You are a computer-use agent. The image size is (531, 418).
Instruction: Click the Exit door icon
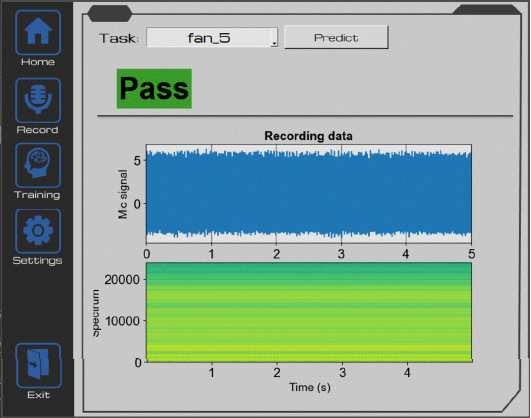click(x=38, y=365)
